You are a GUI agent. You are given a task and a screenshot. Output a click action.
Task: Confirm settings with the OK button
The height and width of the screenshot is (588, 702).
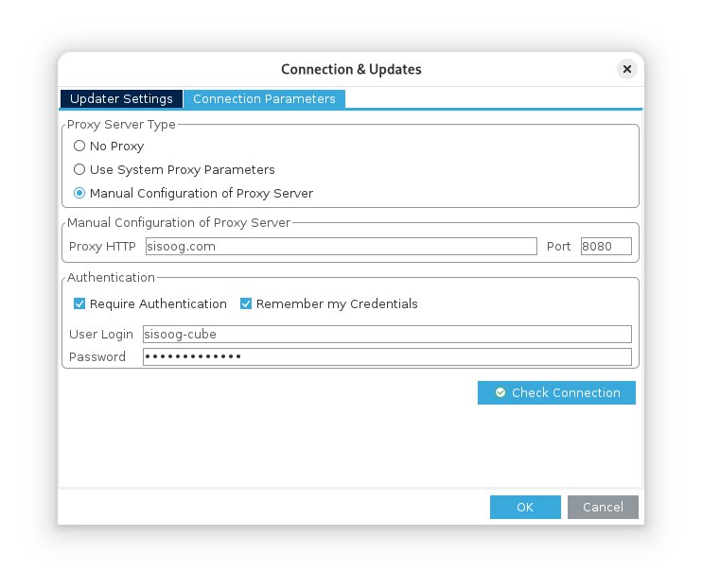point(525,507)
